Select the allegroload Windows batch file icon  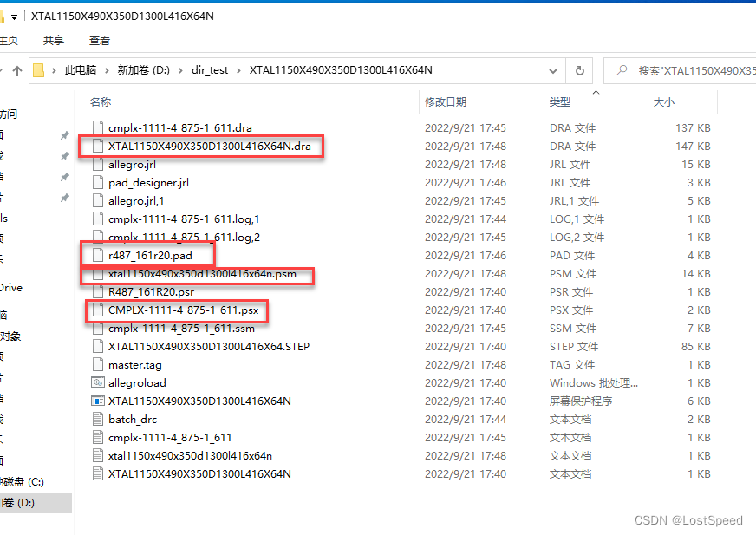click(x=97, y=382)
